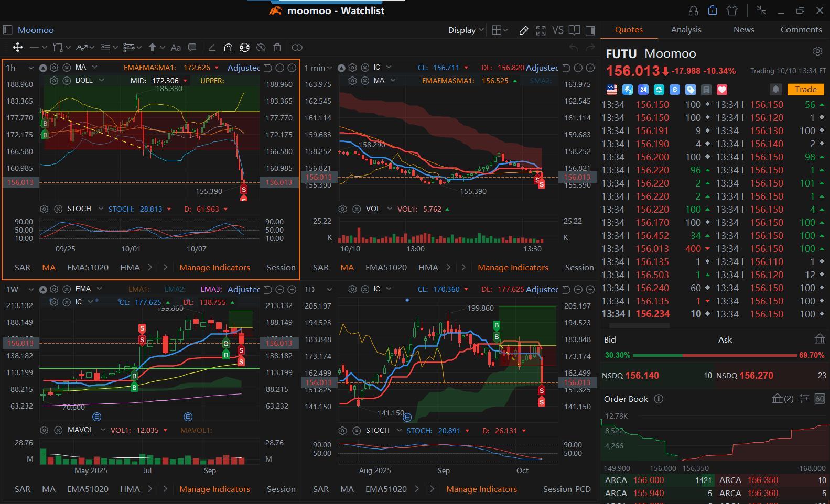The image size is (830, 504).
Task: Open fullscreen chart mode icon
Action: tap(541, 30)
